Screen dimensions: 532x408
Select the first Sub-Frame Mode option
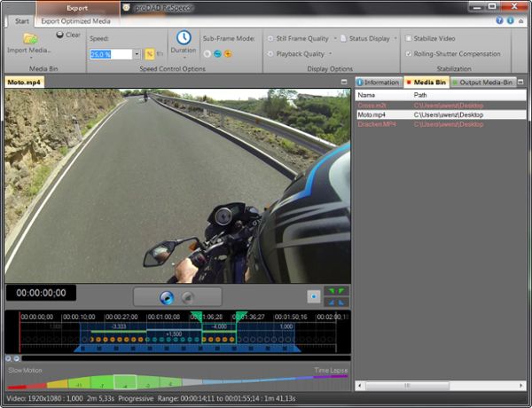point(207,53)
